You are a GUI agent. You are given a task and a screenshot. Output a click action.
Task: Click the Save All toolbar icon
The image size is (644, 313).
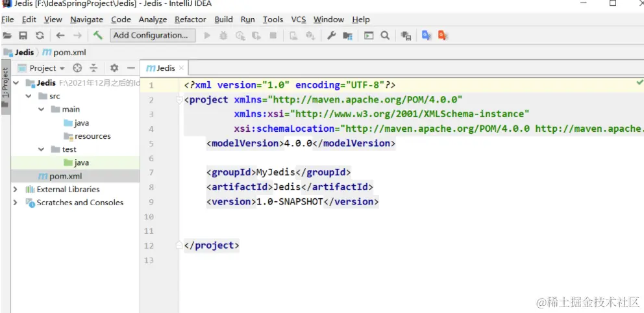[x=23, y=36]
